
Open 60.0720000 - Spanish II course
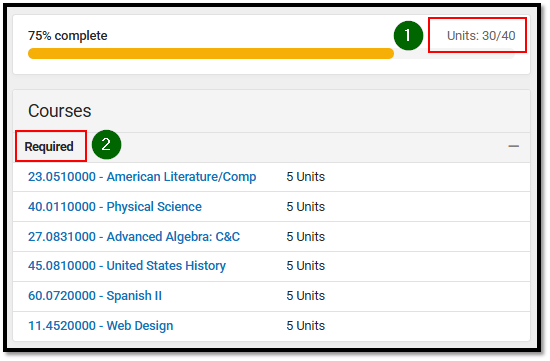pyautogui.click(x=95, y=296)
